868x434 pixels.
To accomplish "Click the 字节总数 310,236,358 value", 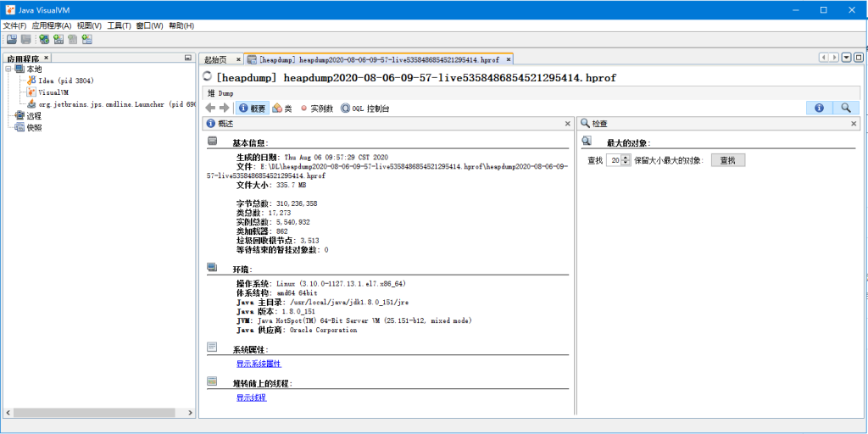I will pyautogui.click(x=297, y=203).
